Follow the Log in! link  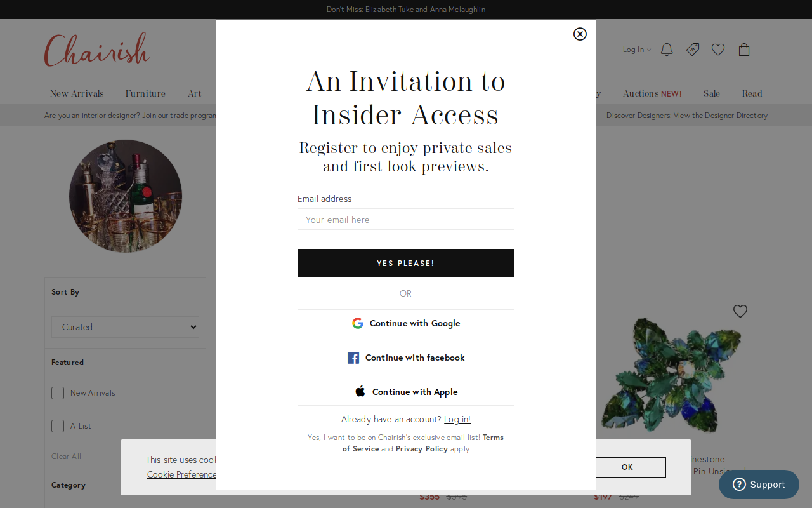(457, 419)
